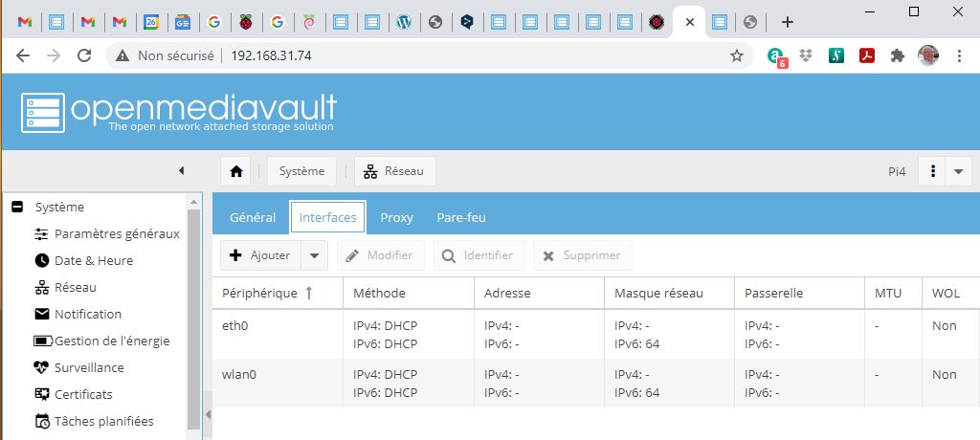Reload the page with the refresh icon
Image resolution: width=980 pixels, height=440 pixels.
pos(84,55)
